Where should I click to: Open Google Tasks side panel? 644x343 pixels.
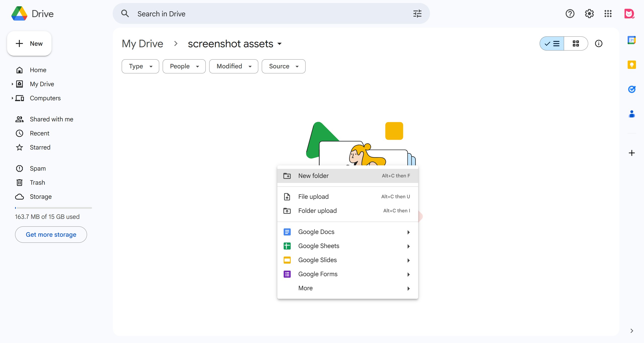(x=632, y=89)
